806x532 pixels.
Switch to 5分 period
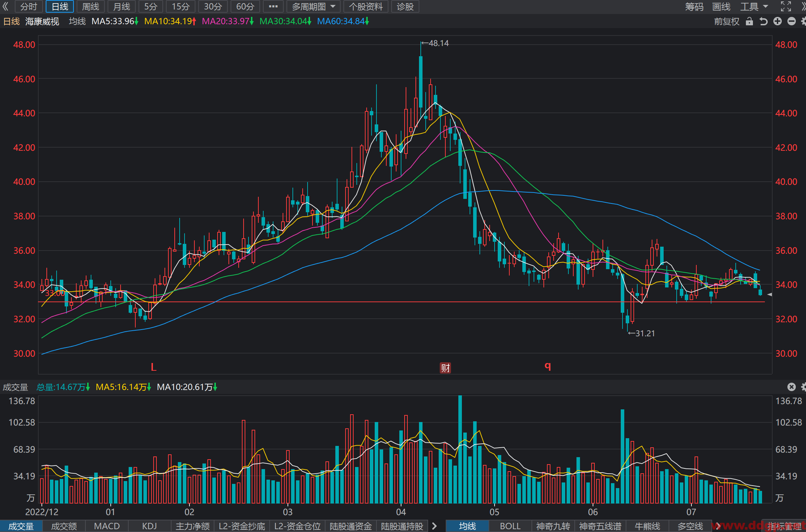coord(151,6)
